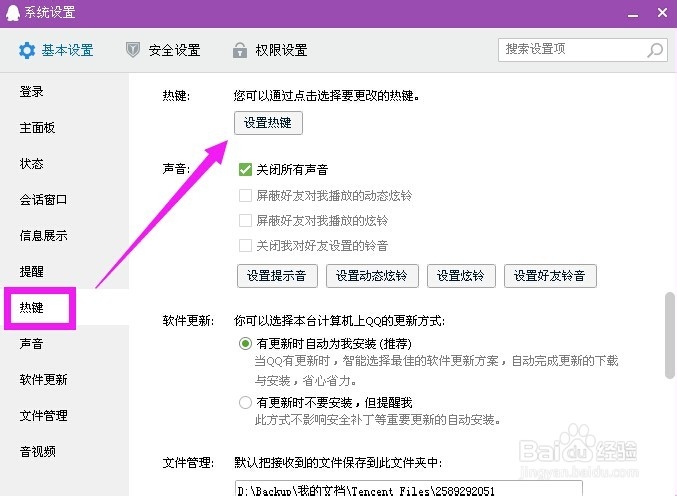This screenshot has height=496, width=677.
Task: Close the 系统设置 window
Action: tap(662, 13)
